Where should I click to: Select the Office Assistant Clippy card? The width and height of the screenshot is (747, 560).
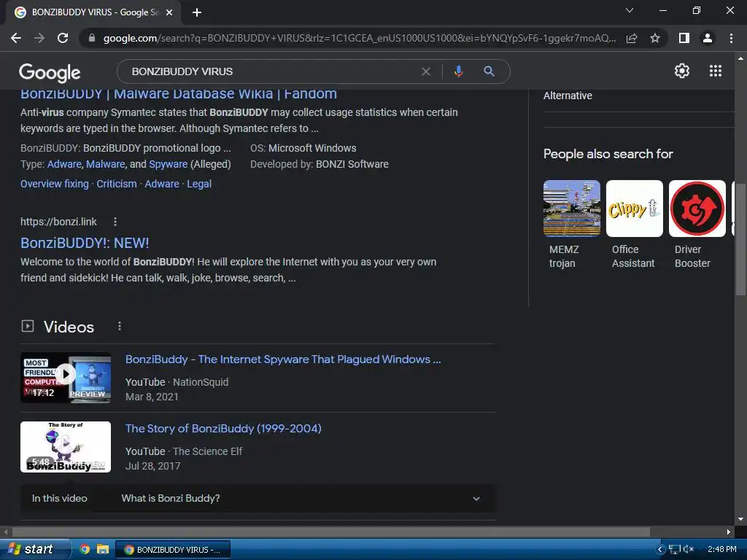coord(635,225)
